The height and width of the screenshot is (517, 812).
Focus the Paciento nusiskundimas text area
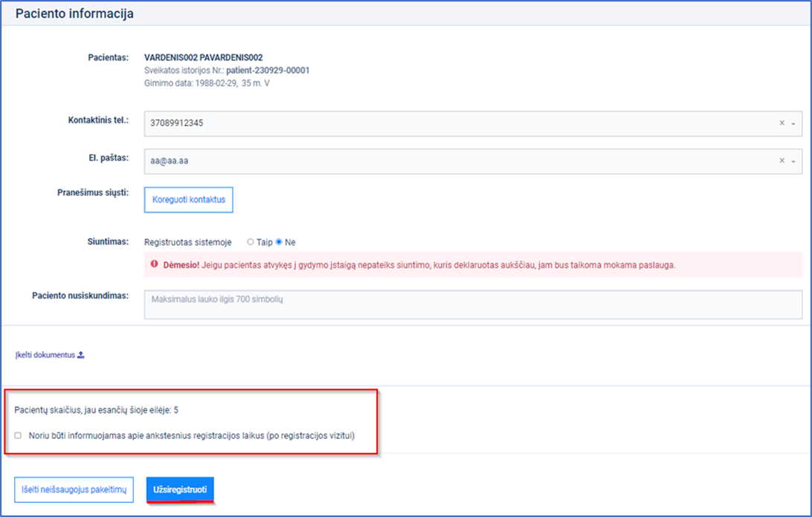point(474,304)
